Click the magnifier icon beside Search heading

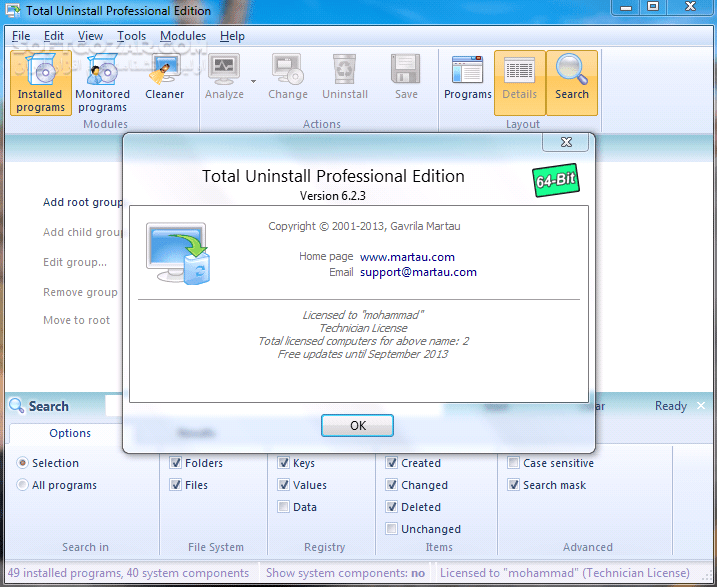click(16, 406)
